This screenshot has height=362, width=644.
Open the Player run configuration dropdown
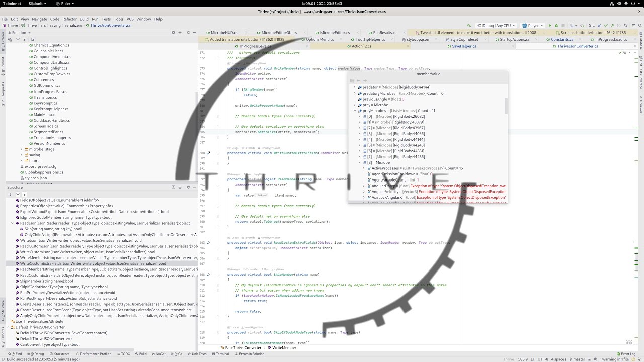click(532, 26)
